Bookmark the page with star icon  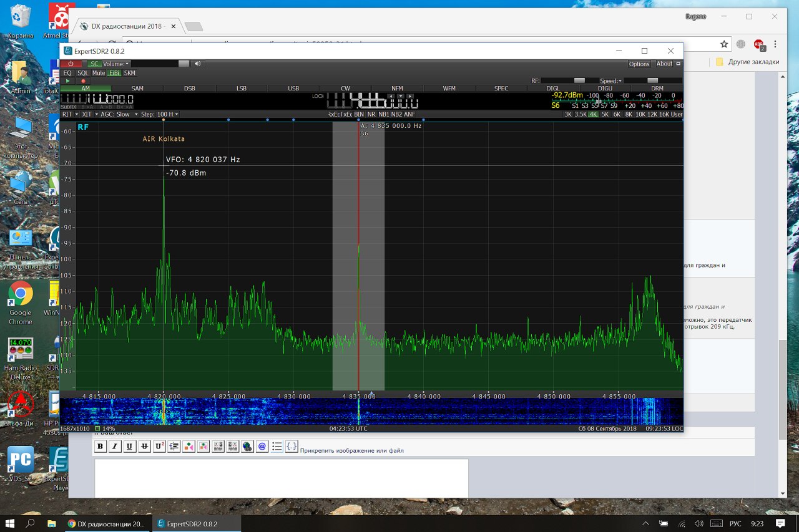point(724,44)
